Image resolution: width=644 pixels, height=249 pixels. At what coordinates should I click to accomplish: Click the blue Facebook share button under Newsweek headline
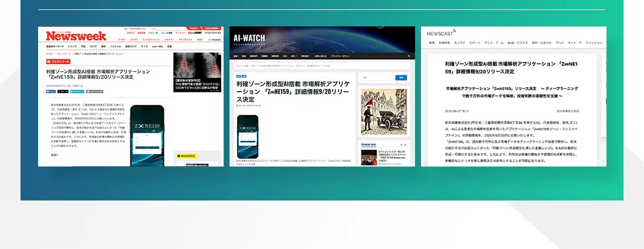pos(51,92)
